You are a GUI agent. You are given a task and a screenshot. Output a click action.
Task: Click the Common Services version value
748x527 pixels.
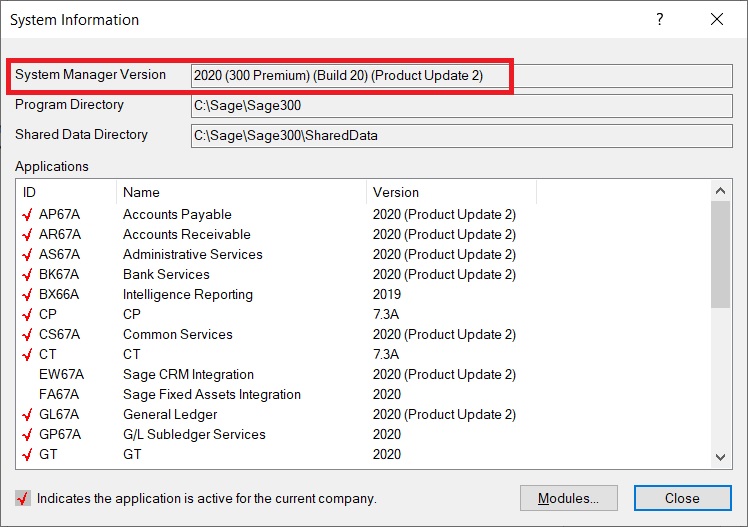(x=444, y=335)
